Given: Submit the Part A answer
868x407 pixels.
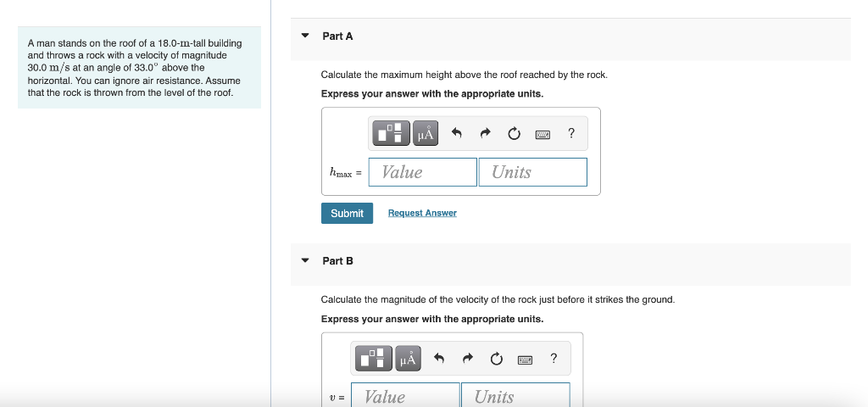Looking at the screenshot, I should pos(347,213).
